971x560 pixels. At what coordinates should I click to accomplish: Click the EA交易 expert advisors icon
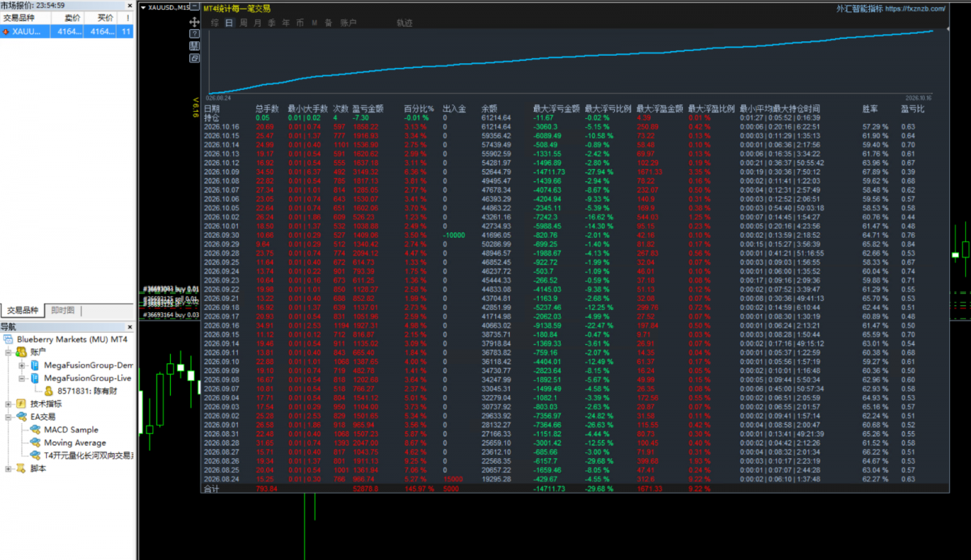[x=21, y=417]
